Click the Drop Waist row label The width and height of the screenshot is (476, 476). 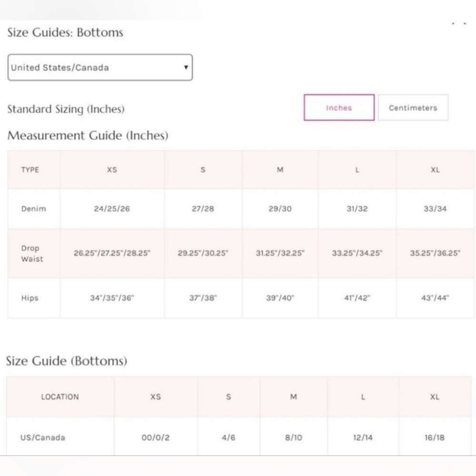click(x=32, y=254)
